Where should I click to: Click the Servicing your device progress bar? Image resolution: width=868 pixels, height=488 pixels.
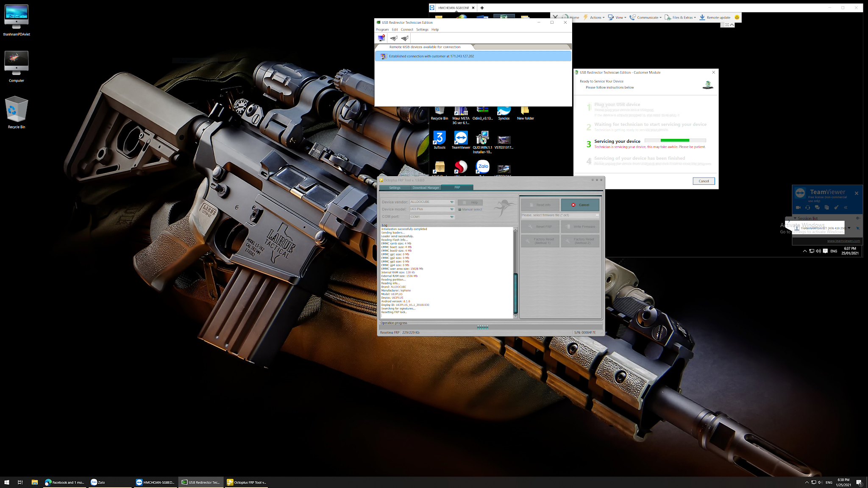pos(675,141)
